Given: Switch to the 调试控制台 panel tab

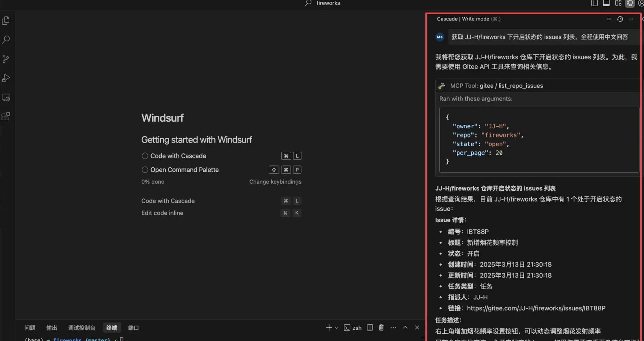Looking at the screenshot, I should pyautogui.click(x=82, y=328).
